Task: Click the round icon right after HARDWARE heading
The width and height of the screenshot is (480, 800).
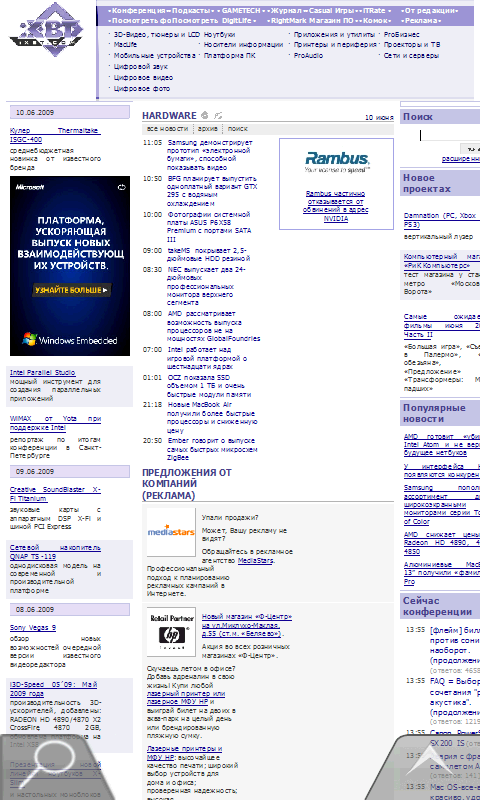Action: coord(205,115)
